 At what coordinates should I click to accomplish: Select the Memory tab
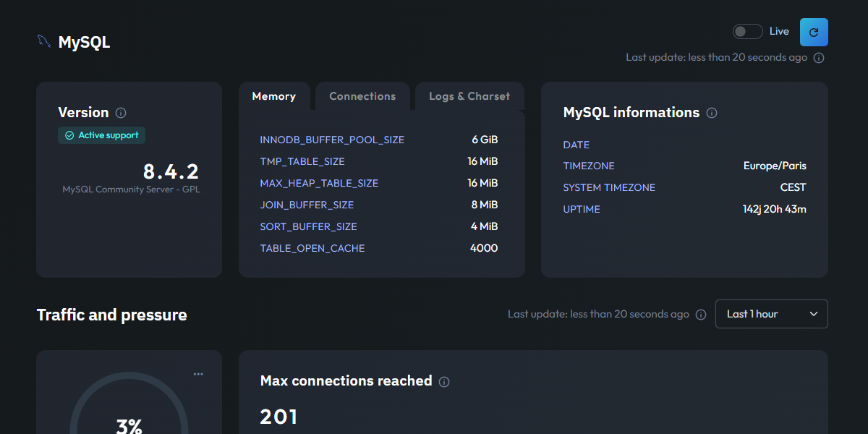pyautogui.click(x=274, y=96)
